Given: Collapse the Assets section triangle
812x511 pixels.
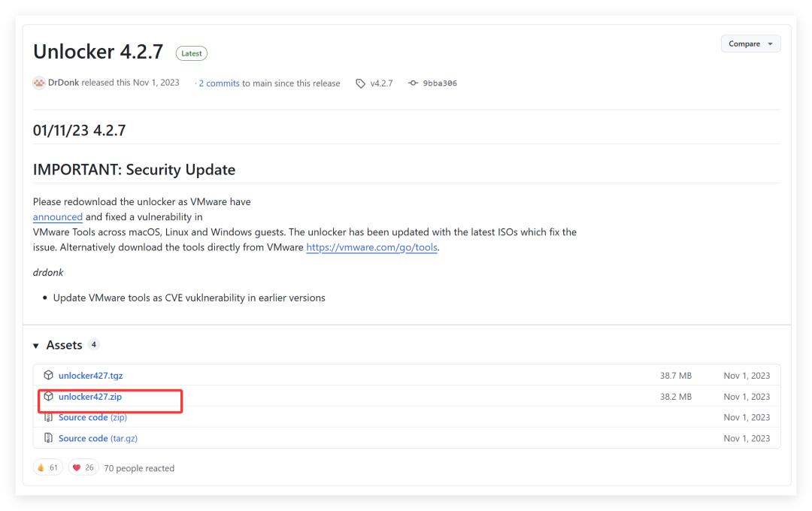Looking at the screenshot, I should [36, 346].
